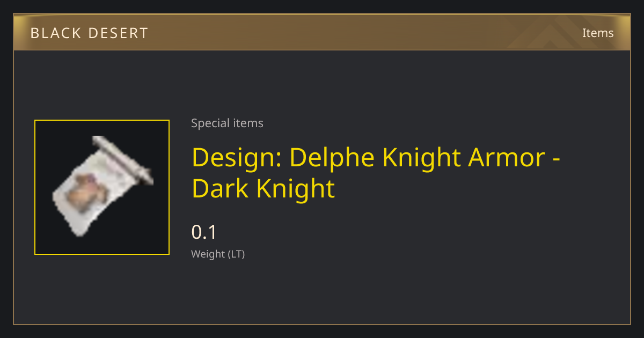Click the Weight (LT) label
Image resolution: width=644 pixels, height=338 pixels.
coord(218,254)
